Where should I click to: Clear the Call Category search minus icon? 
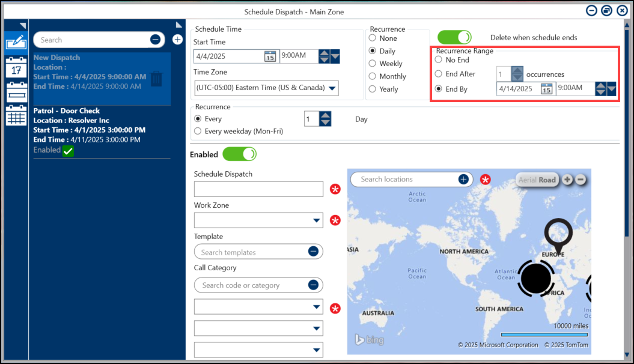313,285
